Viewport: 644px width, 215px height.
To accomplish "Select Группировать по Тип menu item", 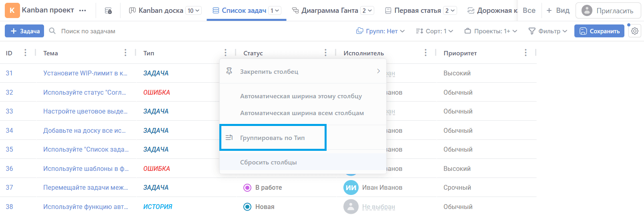I will pyautogui.click(x=273, y=138).
